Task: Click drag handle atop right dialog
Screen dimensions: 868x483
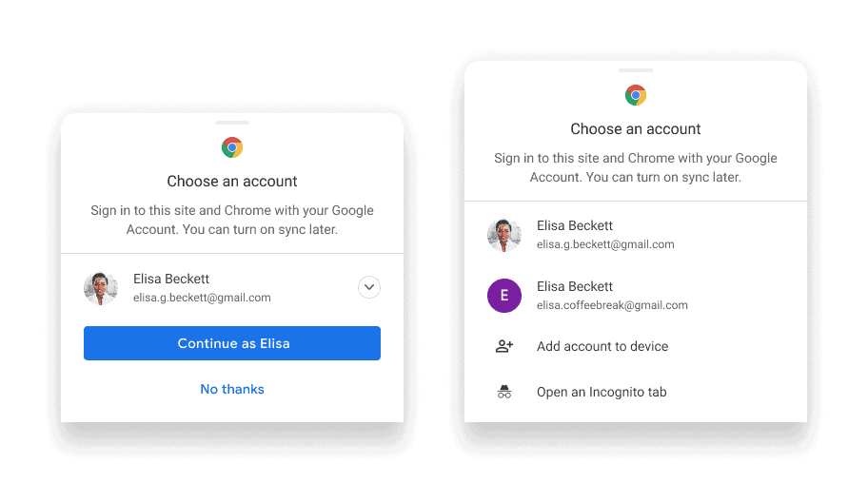Action: (x=636, y=70)
